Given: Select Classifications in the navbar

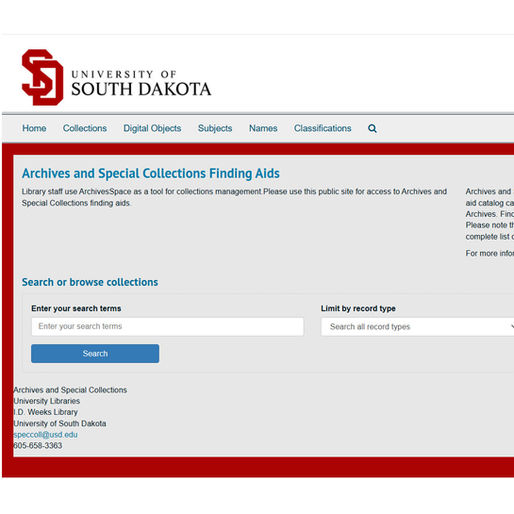Looking at the screenshot, I should click(x=323, y=128).
